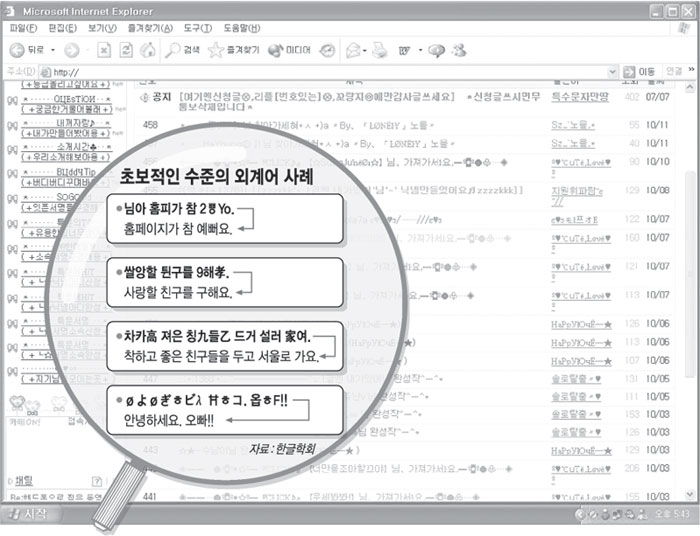Open the Media (미디어) toolbar button
This screenshot has height=536, width=700.
point(286,50)
